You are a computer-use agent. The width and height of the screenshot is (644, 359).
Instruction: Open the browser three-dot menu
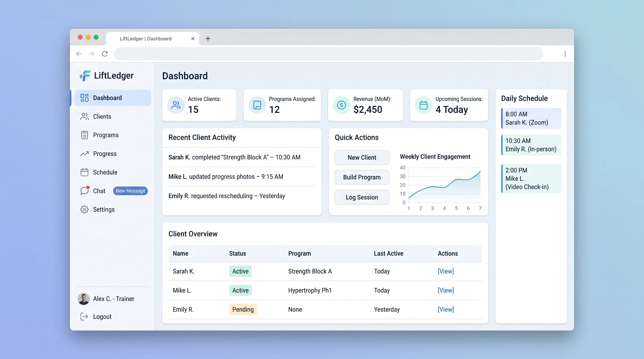(x=565, y=54)
